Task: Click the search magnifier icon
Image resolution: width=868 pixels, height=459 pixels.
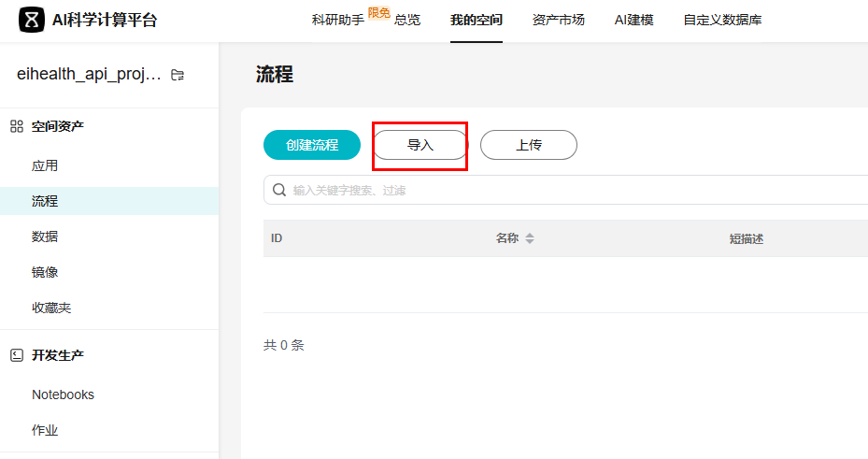Action: (x=279, y=190)
